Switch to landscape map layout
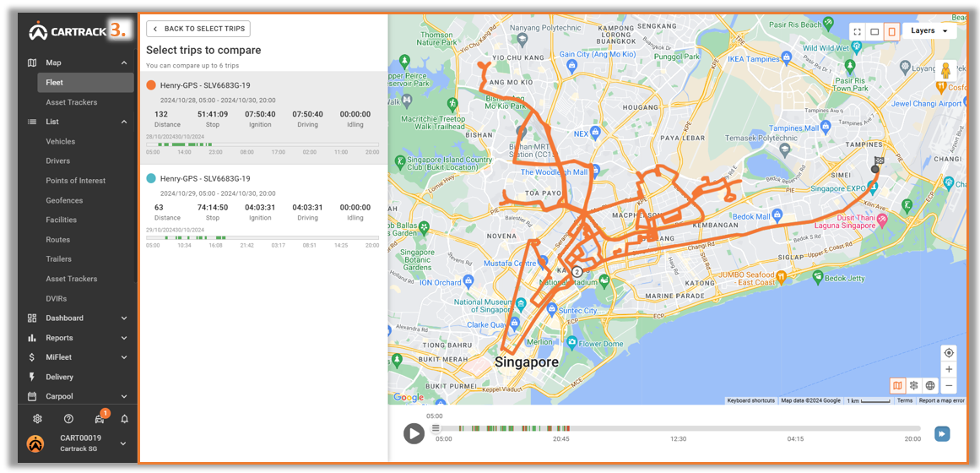 pyautogui.click(x=875, y=31)
